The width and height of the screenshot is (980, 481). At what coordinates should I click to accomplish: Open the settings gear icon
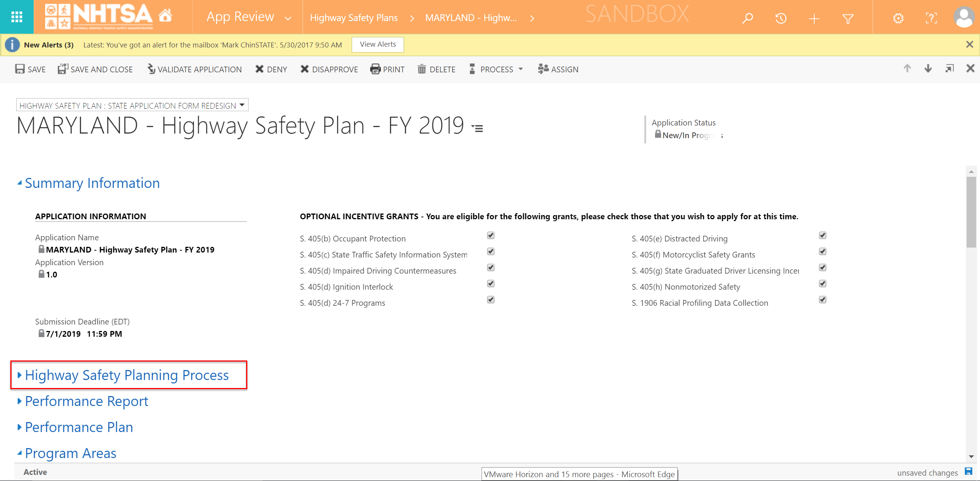click(x=898, y=18)
